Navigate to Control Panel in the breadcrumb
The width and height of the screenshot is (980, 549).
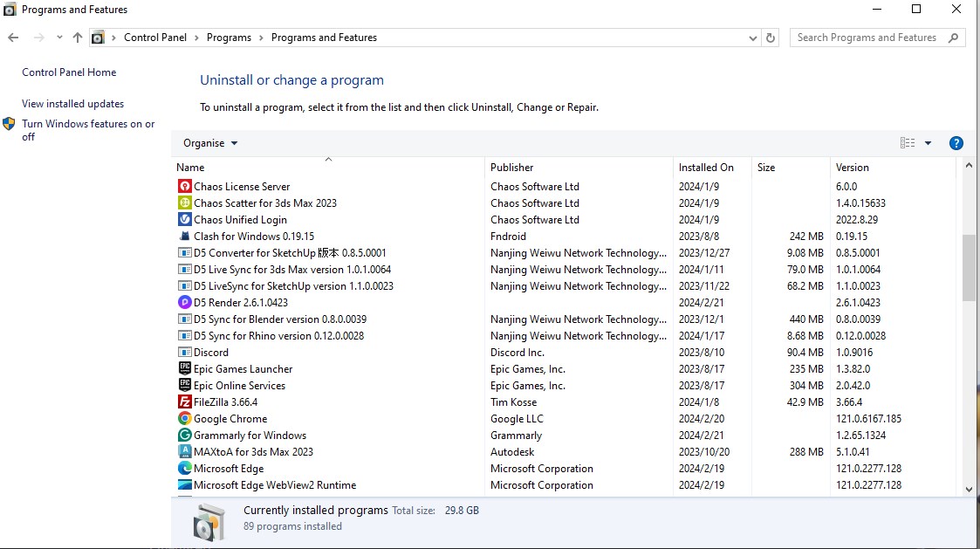tap(155, 38)
